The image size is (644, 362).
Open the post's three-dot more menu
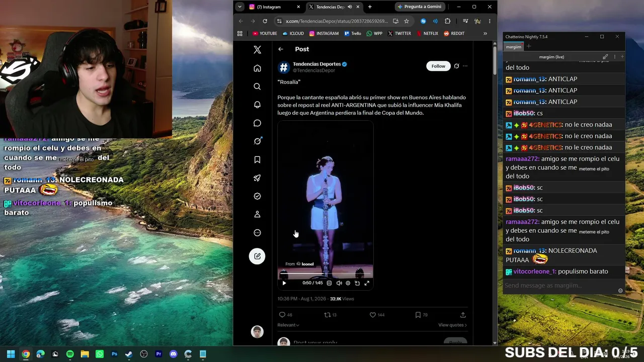click(x=465, y=66)
